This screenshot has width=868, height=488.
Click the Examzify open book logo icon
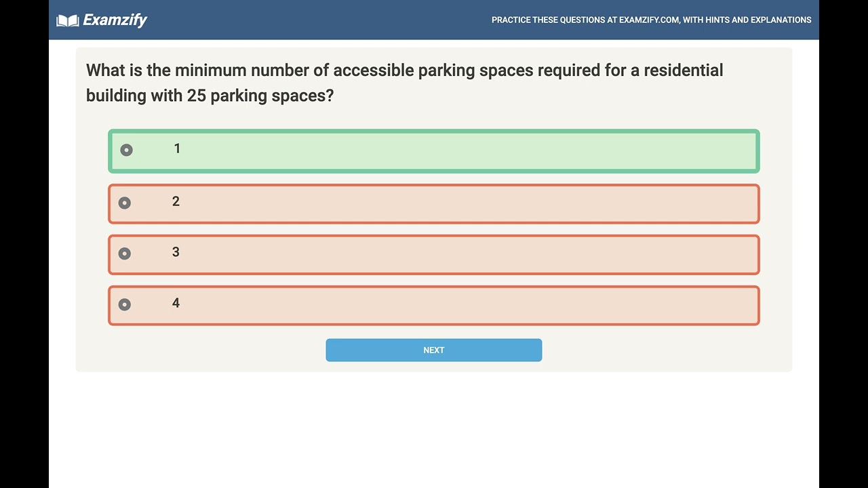pos(68,21)
